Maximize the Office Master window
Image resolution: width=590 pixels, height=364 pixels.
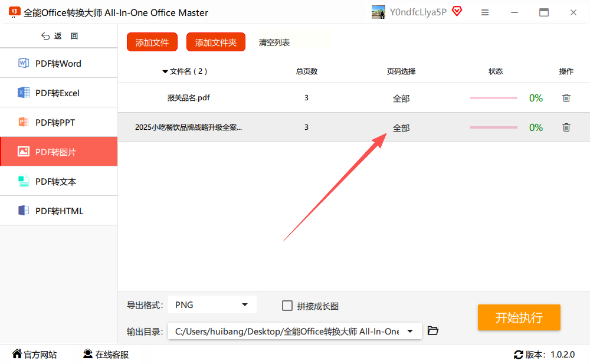[x=544, y=12]
